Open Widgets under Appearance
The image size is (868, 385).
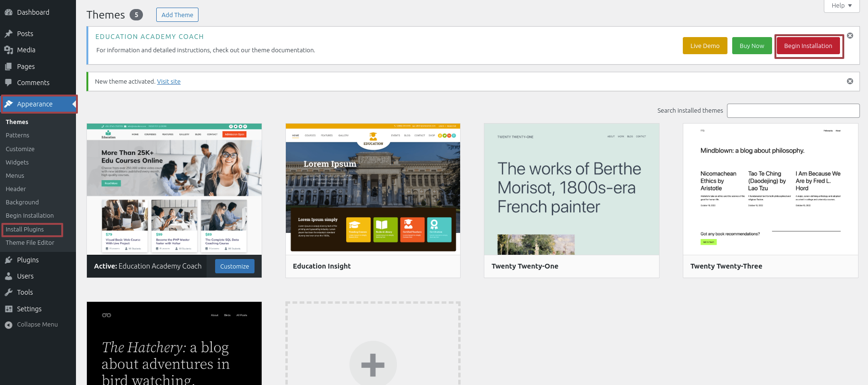click(17, 163)
